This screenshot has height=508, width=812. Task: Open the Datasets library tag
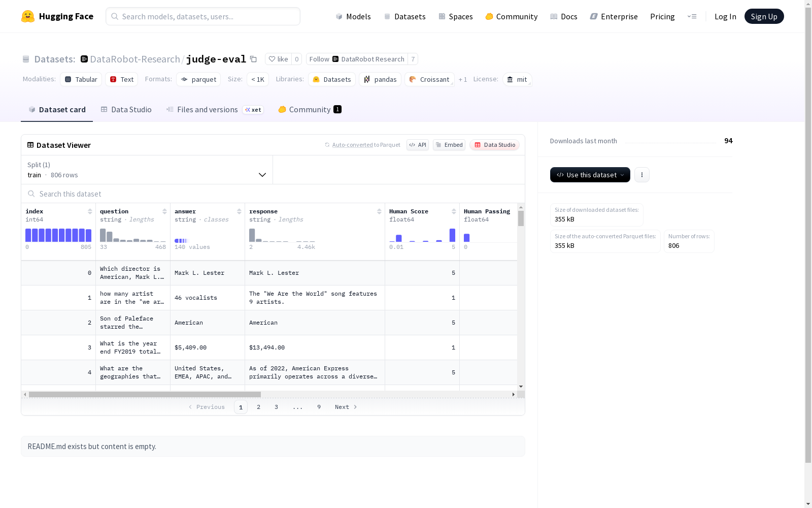(x=332, y=79)
